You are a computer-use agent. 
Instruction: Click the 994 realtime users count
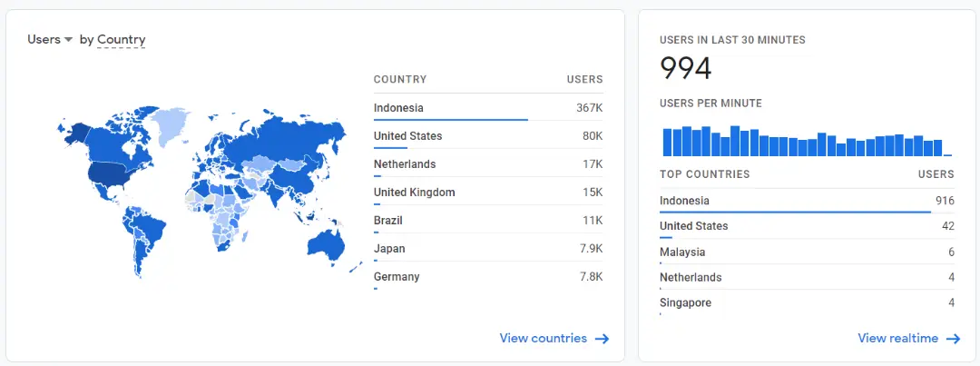686,69
